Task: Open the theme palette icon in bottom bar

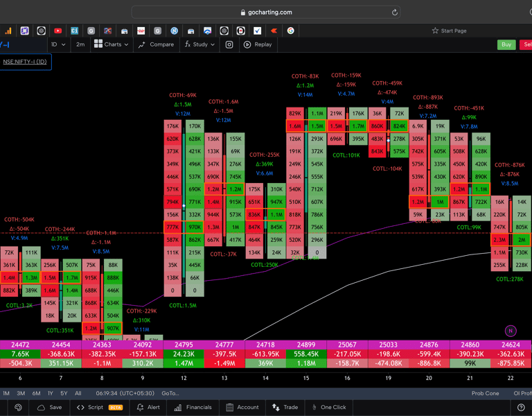Action: tap(18, 407)
